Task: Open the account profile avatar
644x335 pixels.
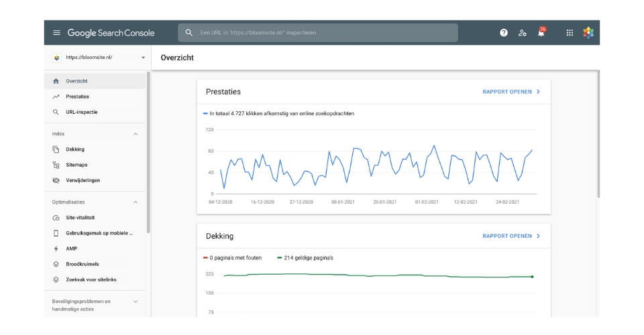Action: coord(588,32)
